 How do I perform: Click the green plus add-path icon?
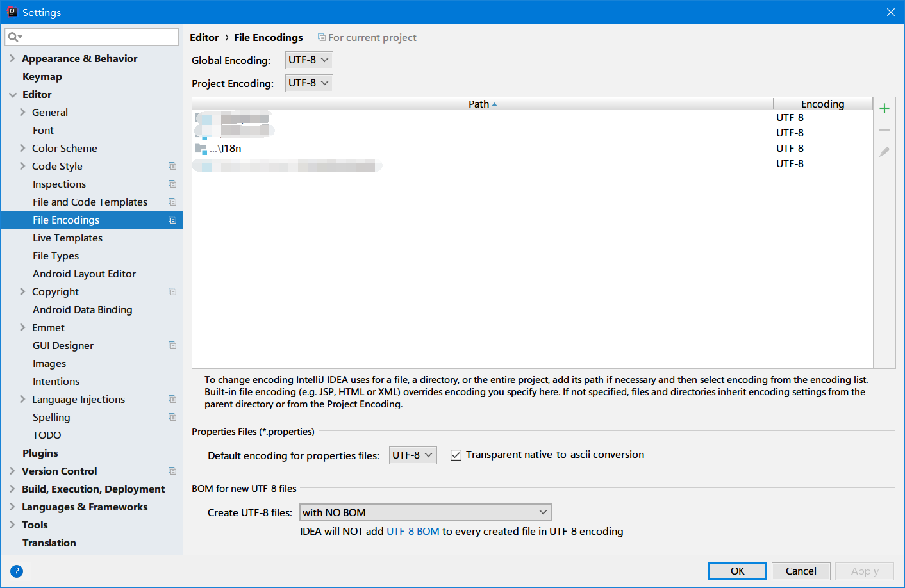coord(884,108)
